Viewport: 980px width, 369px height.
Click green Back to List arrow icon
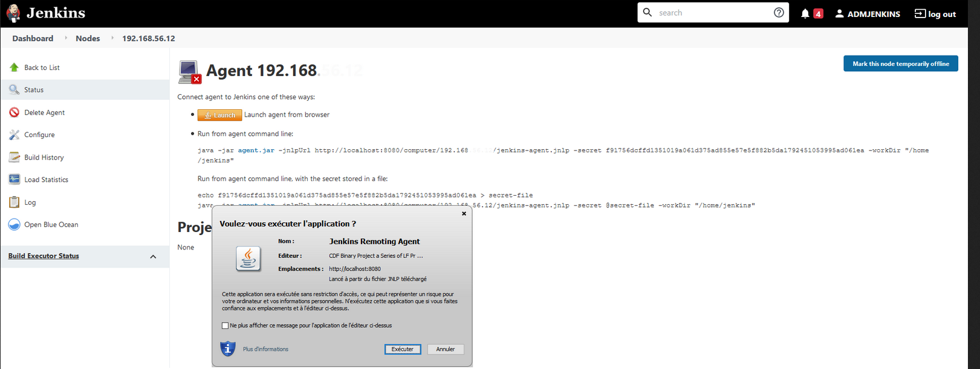click(x=14, y=67)
